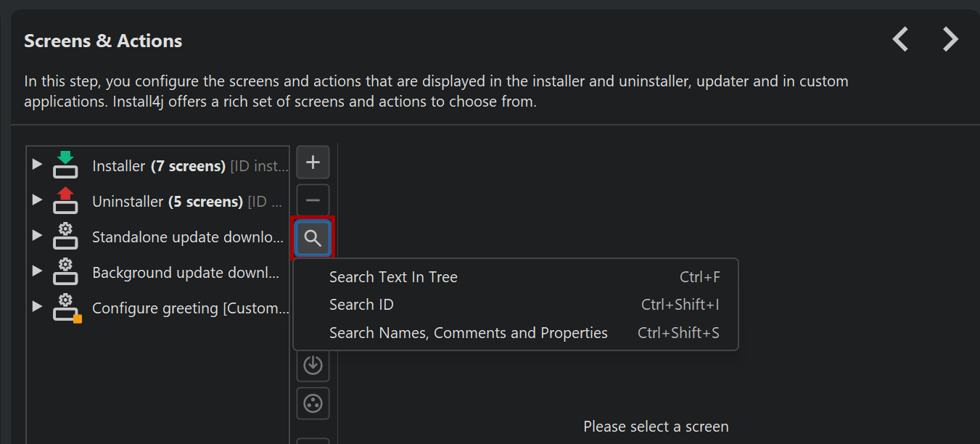980x444 pixels.
Task: Expand the Installer tree node
Action: coord(37,165)
